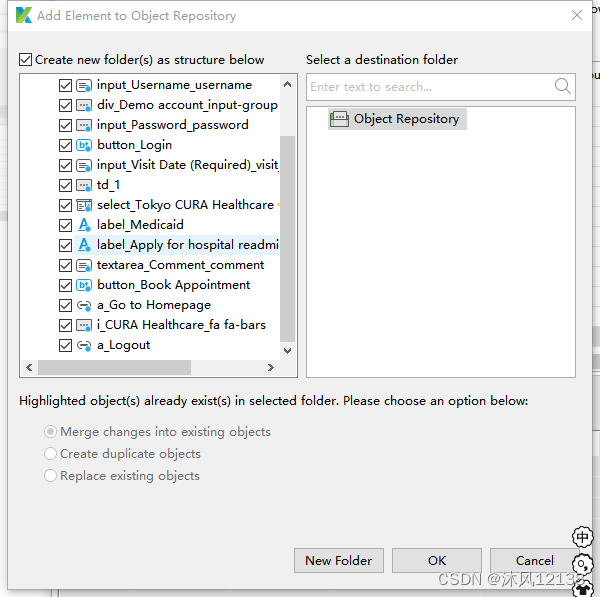Uncheck the input_Visit Date (Required) checkbox
Image resolution: width=600 pixels, height=597 pixels.
[x=65, y=165]
